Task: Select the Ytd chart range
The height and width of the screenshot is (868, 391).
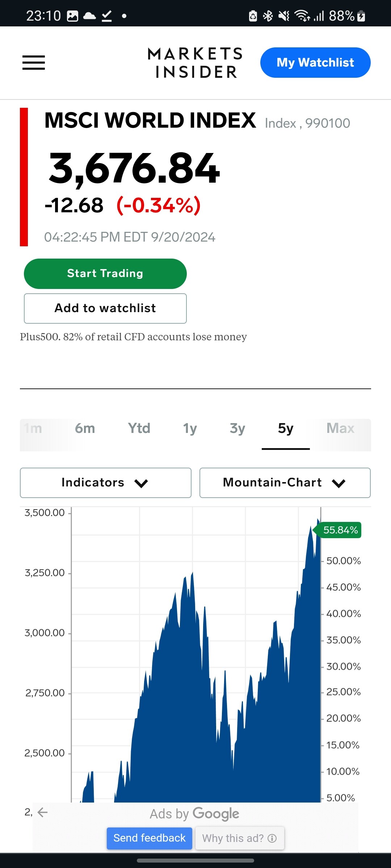Action: click(x=139, y=429)
